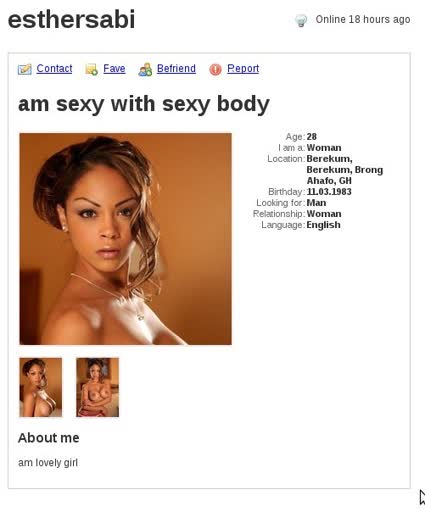The image size is (425, 512).
Task: Select the first small photo thumbnail
Action: pos(41,387)
